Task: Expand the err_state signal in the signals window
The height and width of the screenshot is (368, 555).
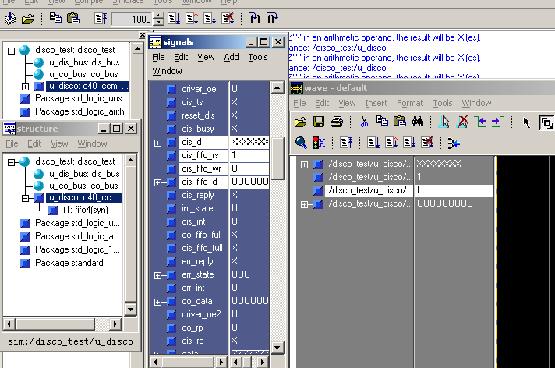Action: pos(158,276)
